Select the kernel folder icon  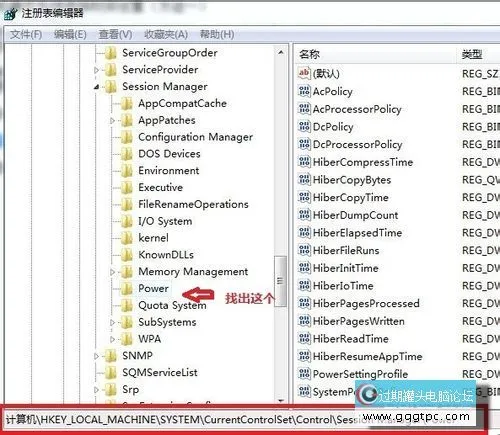(127, 238)
